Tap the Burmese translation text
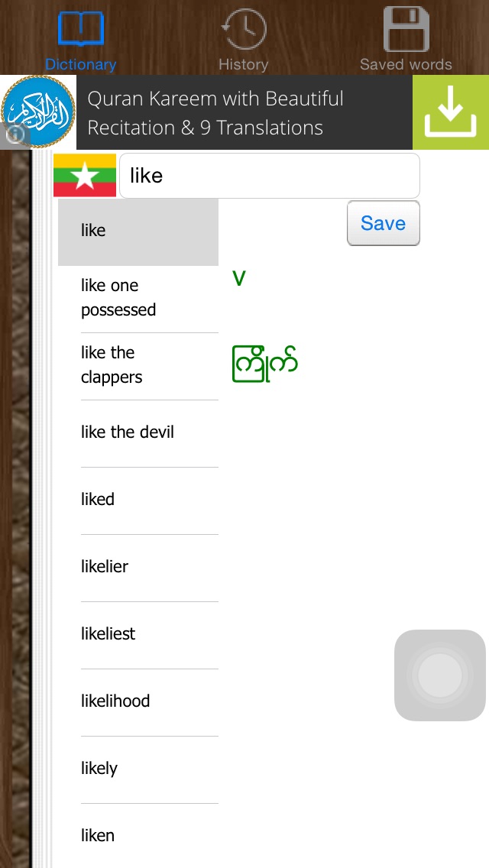This screenshot has width=489, height=868. coord(264,364)
